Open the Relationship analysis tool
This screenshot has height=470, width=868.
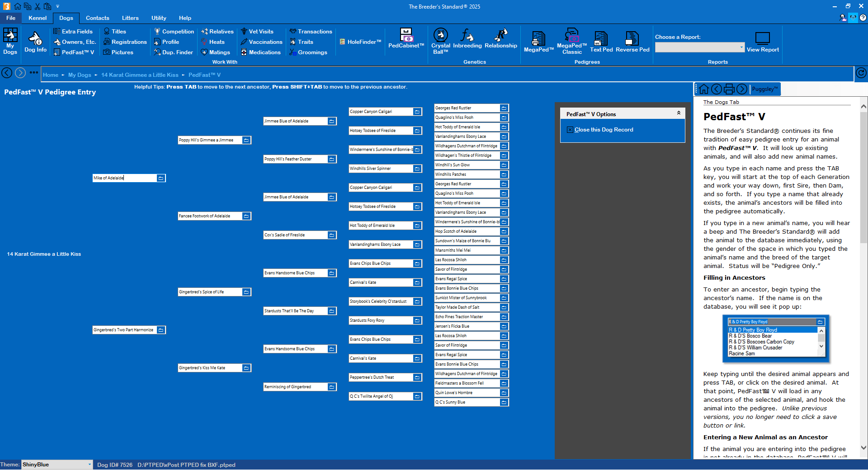500,42
